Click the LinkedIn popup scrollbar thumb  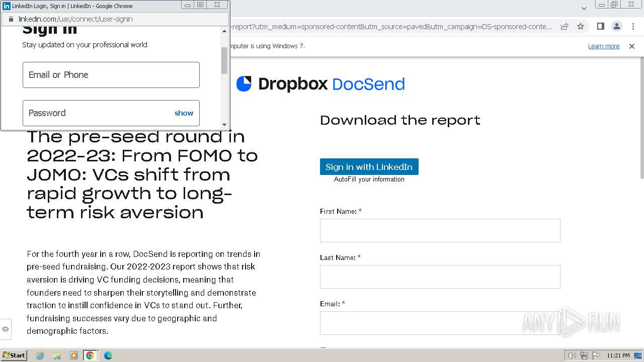(224, 60)
